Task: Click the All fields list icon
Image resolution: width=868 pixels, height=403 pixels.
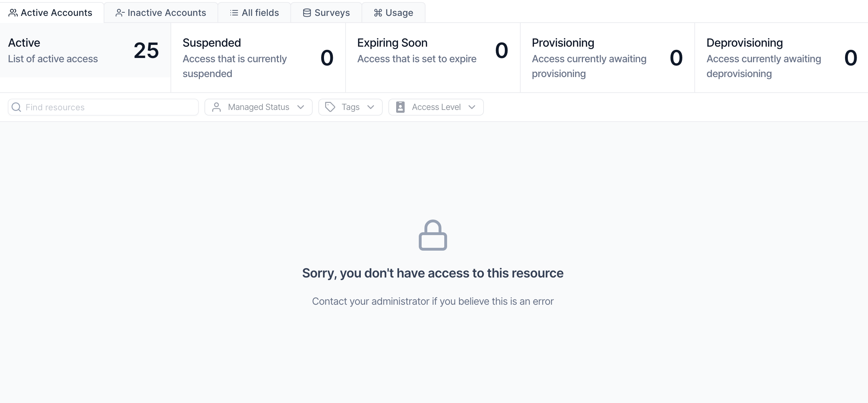Action: 234,13
